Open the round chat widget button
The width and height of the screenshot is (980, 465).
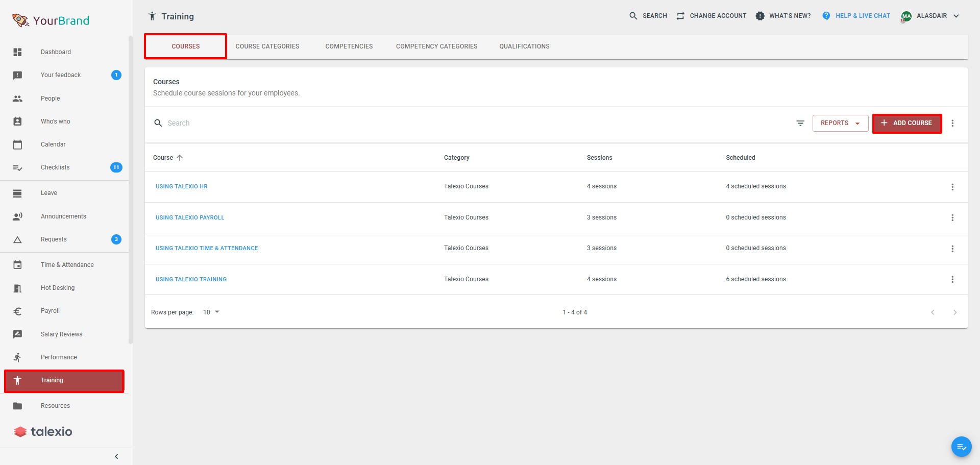pyautogui.click(x=961, y=447)
